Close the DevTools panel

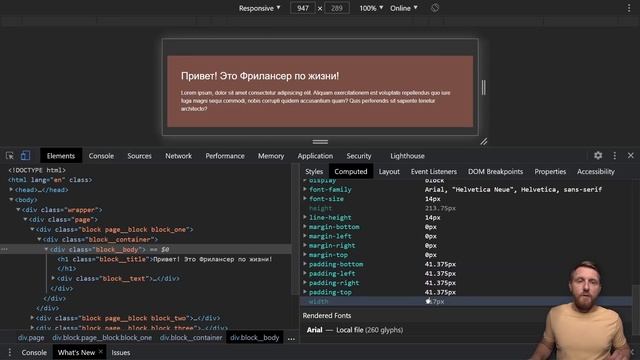pyautogui.click(x=631, y=156)
